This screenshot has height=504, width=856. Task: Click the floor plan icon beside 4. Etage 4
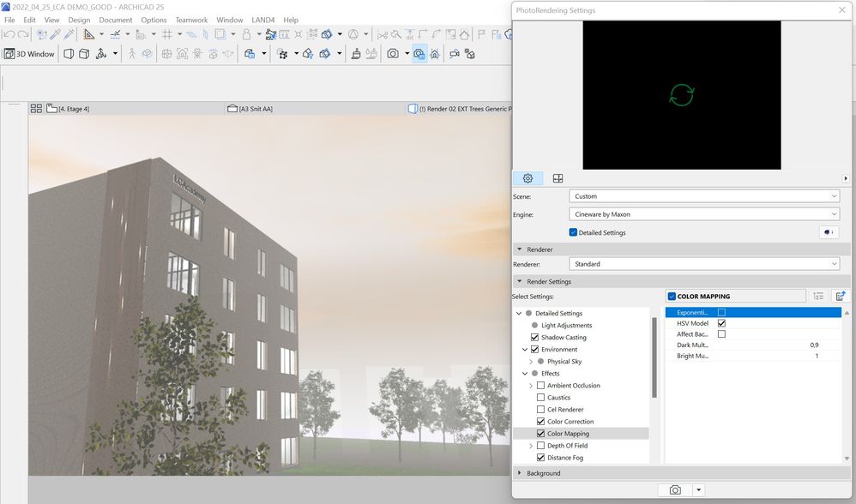51,109
